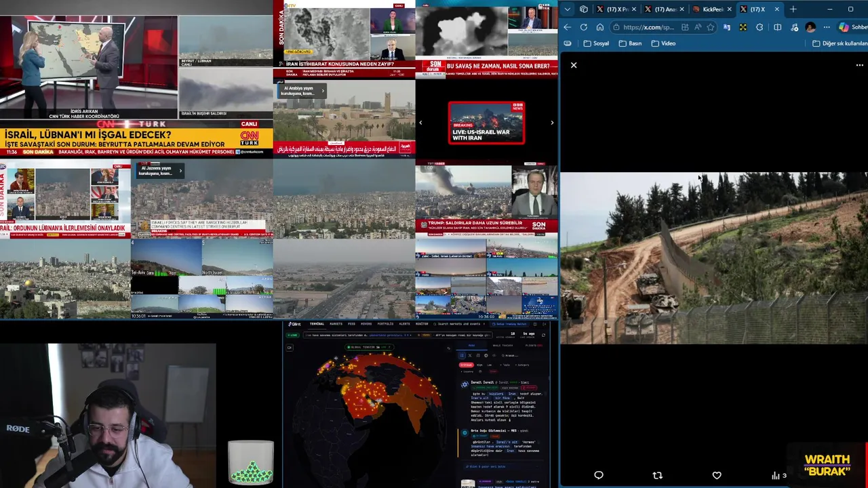The image size is (868, 488).
Task: Open the TERMINAL tab in Glint
Action: (x=317, y=324)
